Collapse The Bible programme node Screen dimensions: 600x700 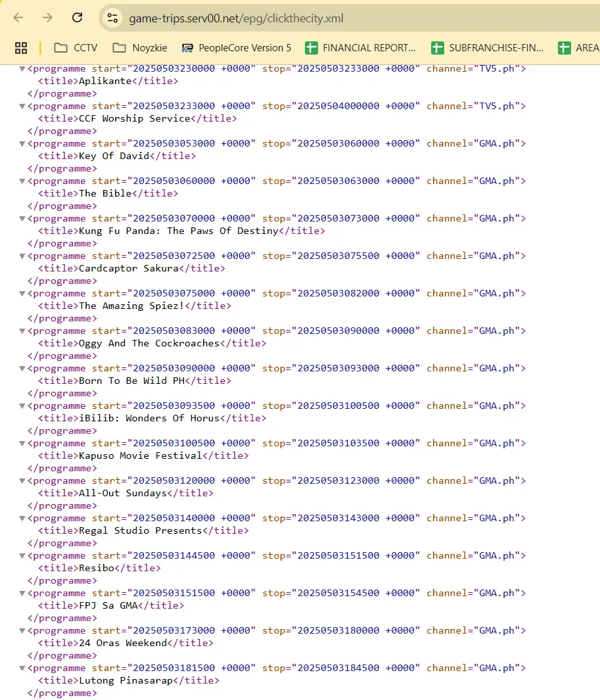click(x=22, y=181)
